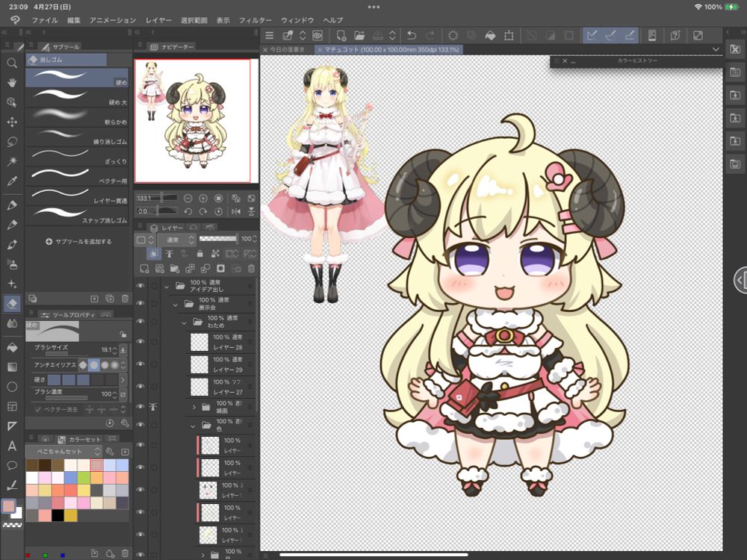The image size is (747, 560).
Task: Select the Zoom magnifier tool
Action: [12, 63]
